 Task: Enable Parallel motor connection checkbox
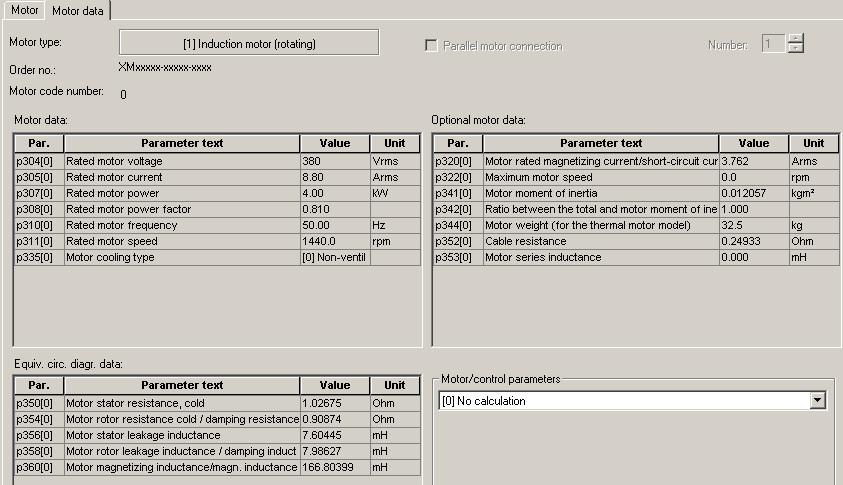coord(432,46)
